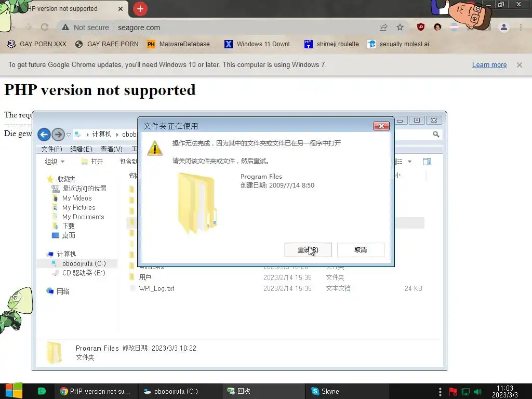Open the 查看(V) menu in Explorer
This screenshot has width=532, height=399.
point(111,149)
